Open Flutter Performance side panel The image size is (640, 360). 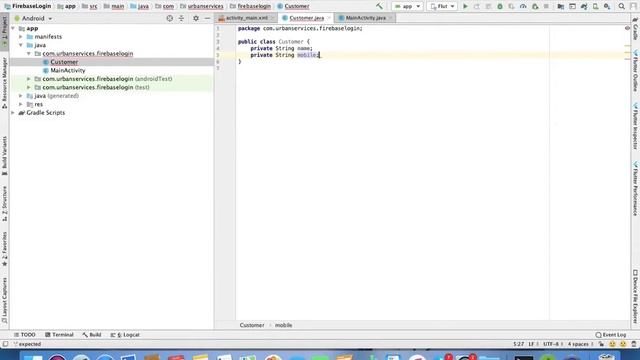click(636, 188)
